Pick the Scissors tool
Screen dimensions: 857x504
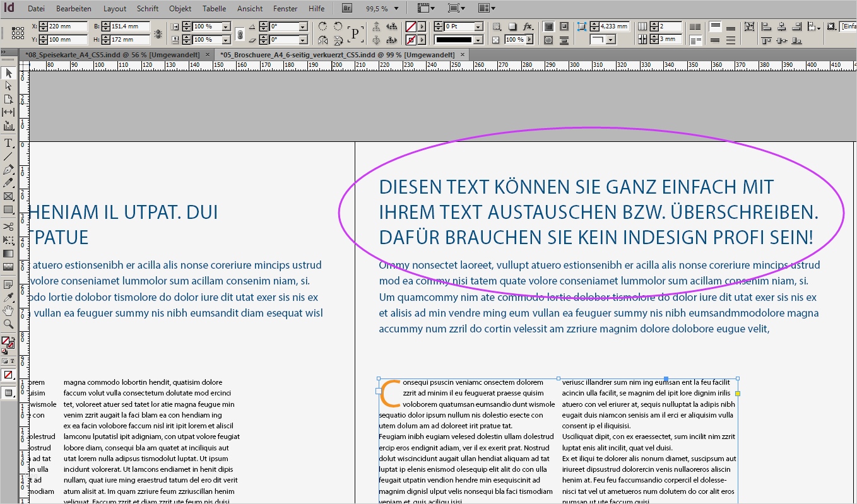[x=9, y=226]
